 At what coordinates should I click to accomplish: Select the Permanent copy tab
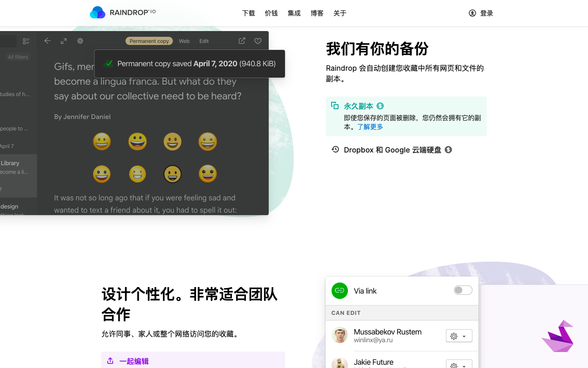point(149,41)
